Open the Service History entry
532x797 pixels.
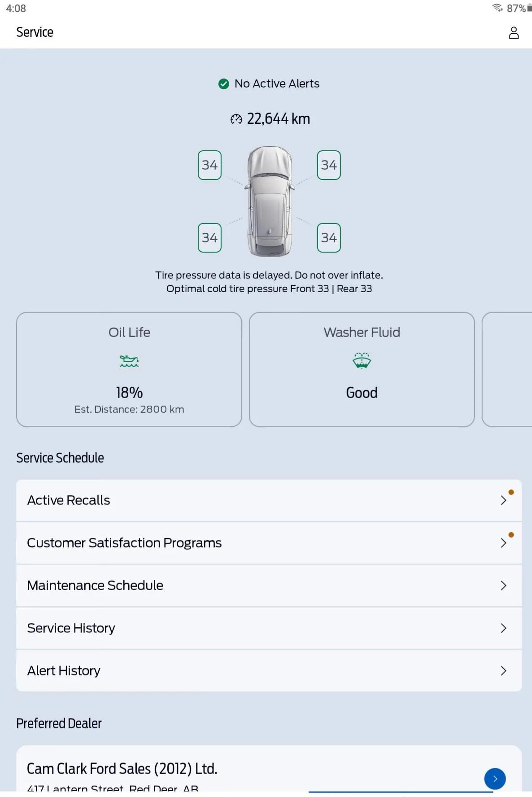coord(268,628)
